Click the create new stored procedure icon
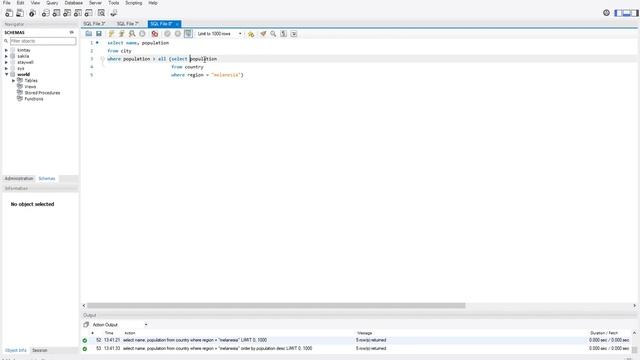This screenshot has height=360, width=640. pos(78,13)
